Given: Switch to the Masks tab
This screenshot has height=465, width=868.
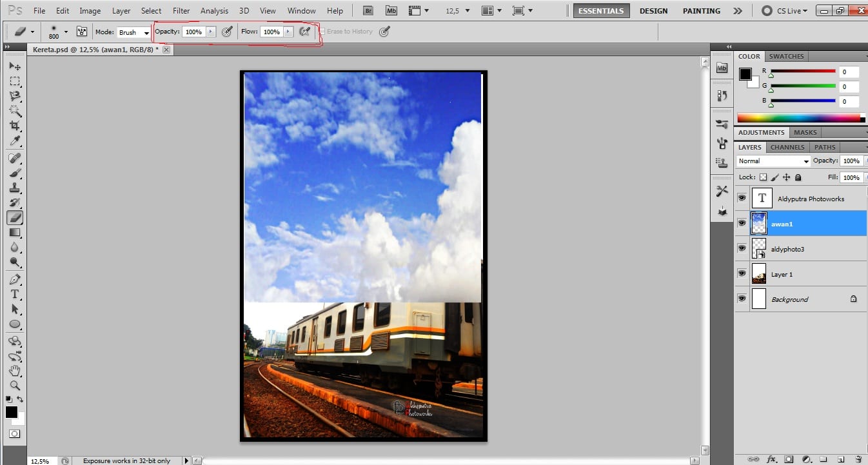Looking at the screenshot, I should tap(805, 132).
